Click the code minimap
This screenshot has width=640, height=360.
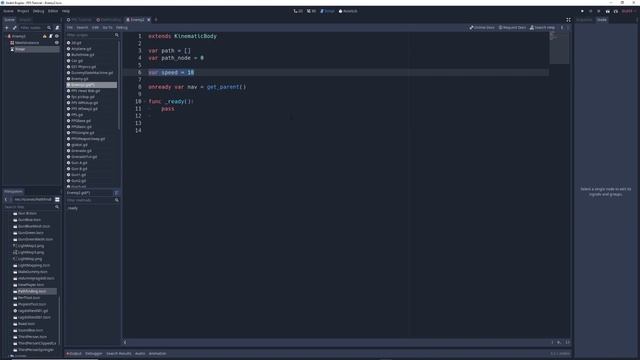[x=559, y=47]
